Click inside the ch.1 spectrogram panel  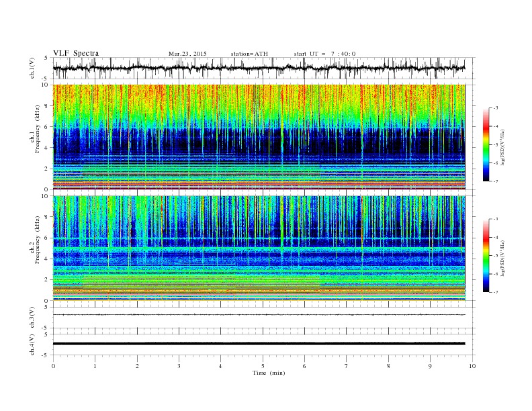[x=259, y=137]
